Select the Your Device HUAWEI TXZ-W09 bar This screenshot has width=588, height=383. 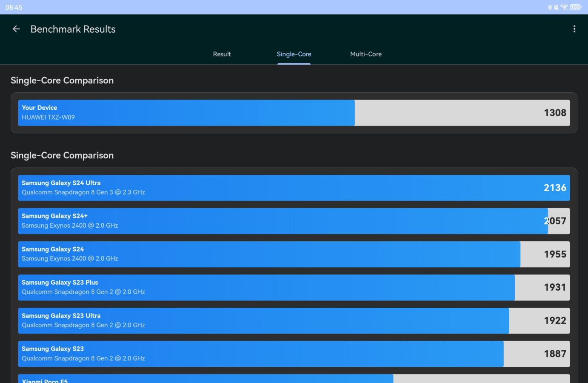[x=294, y=113]
